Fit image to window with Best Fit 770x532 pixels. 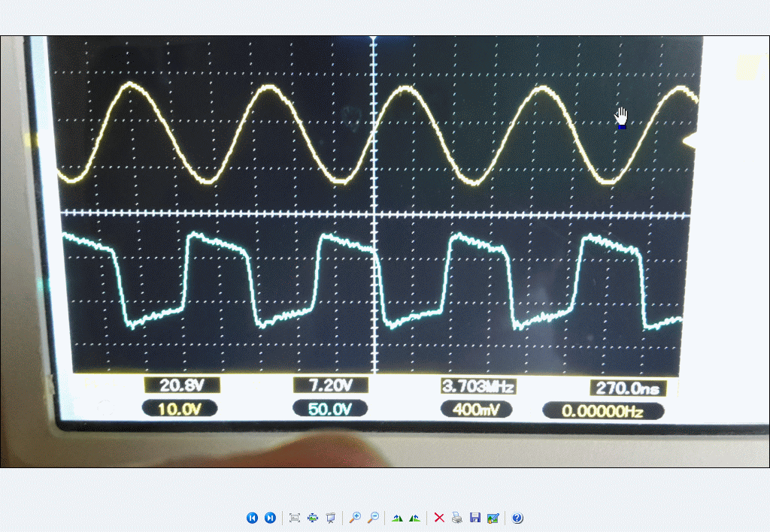tap(295, 518)
